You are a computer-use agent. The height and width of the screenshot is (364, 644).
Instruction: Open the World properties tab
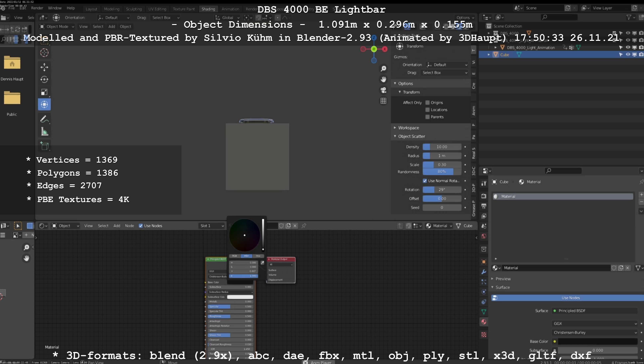484,236
